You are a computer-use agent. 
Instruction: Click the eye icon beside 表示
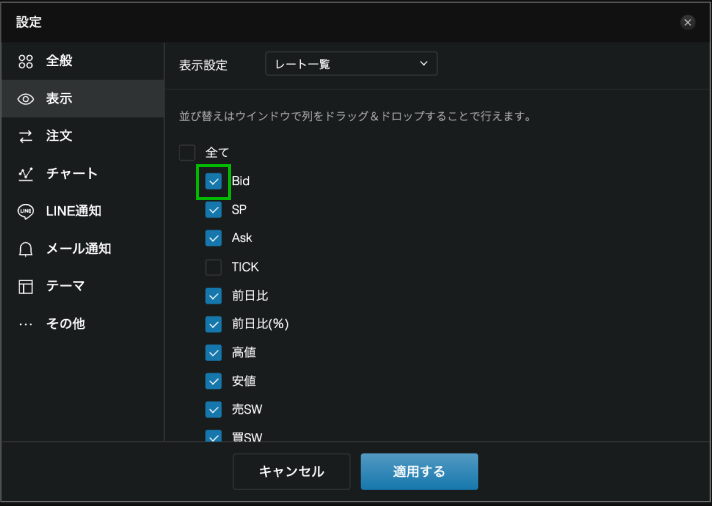pyautogui.click(x=26, y=99)
